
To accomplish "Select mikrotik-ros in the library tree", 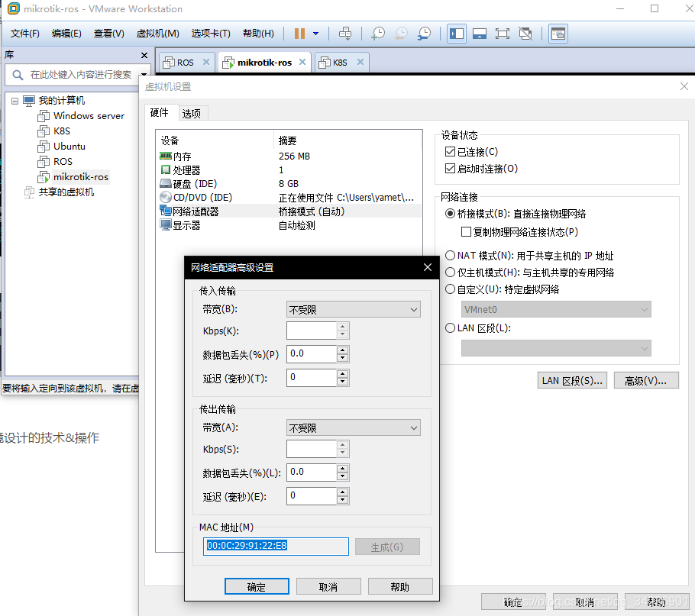I will (81, 177).
